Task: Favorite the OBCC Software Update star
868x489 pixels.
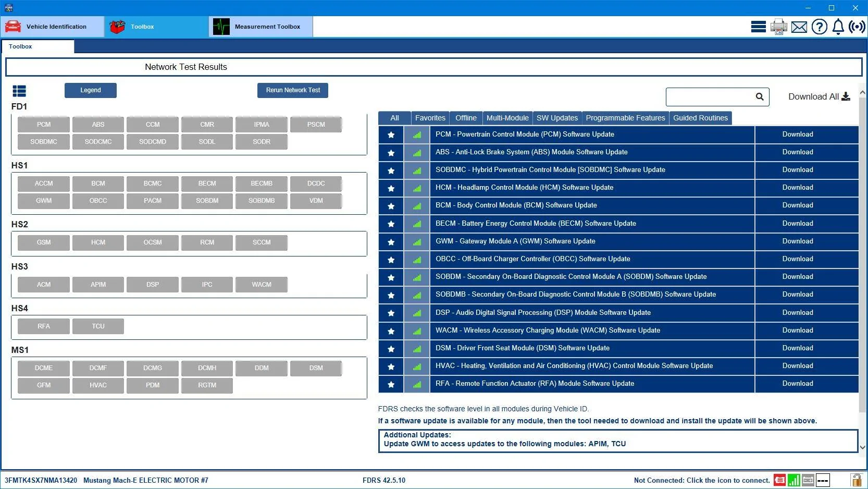Action: click(391, 260)
